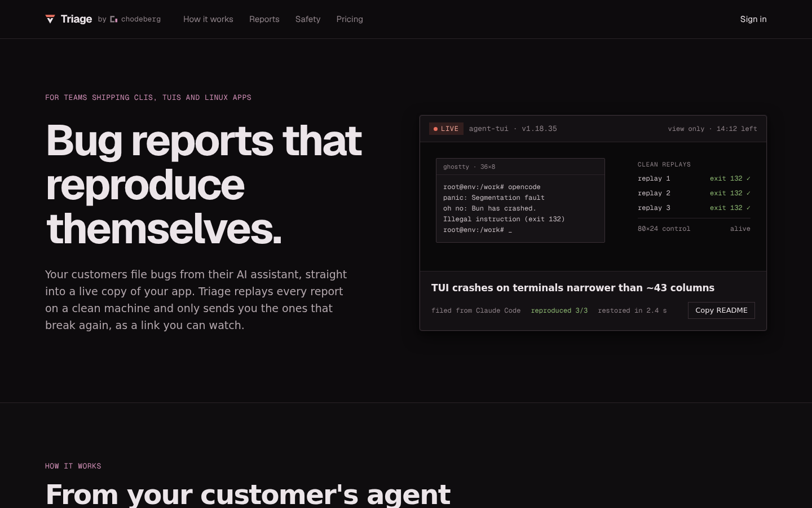The height and width of the screenshot is (508, 812).
Task: Click the checkmark beside replay 3 exit 132
Action: pos(748,208)
